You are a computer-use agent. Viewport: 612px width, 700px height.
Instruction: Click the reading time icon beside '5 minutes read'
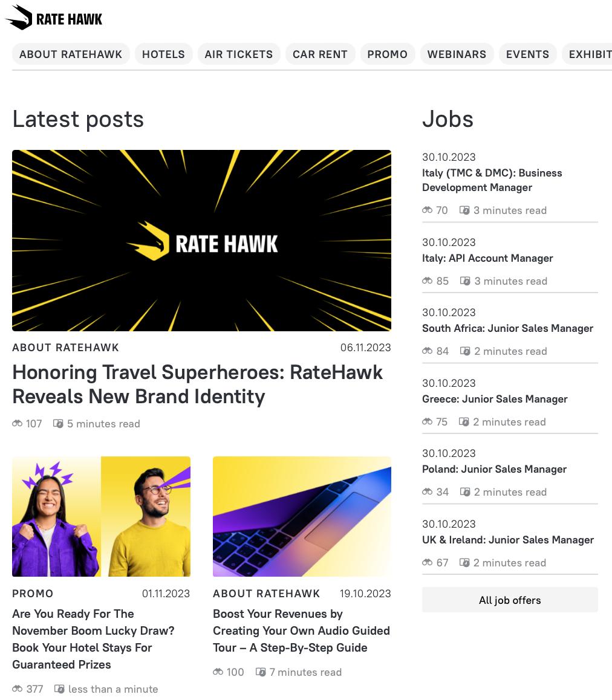click(58, 424)
